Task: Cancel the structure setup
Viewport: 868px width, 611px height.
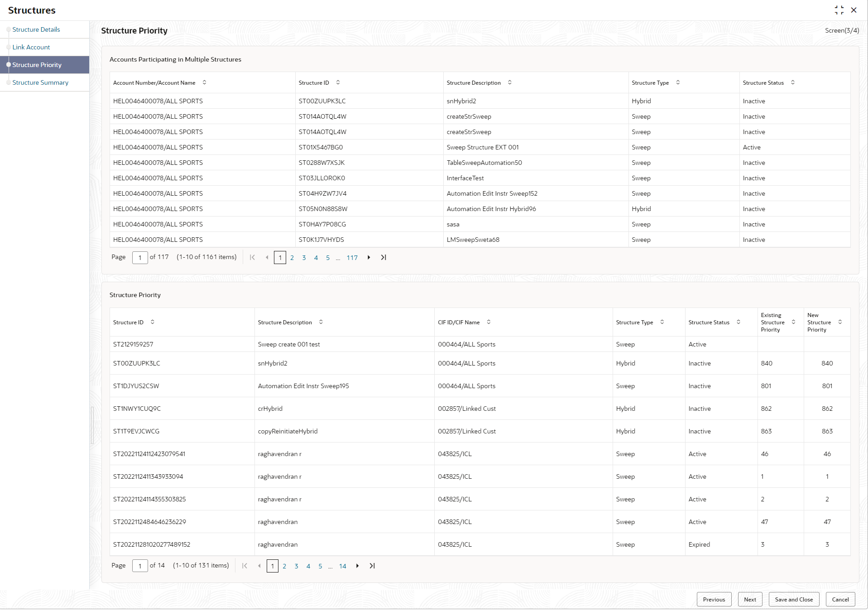Action: click(840, 599)
